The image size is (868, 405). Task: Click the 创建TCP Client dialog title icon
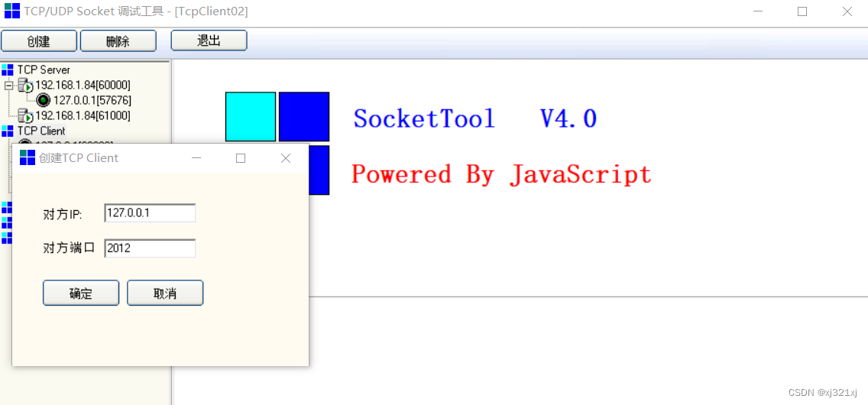click(28, 157)
